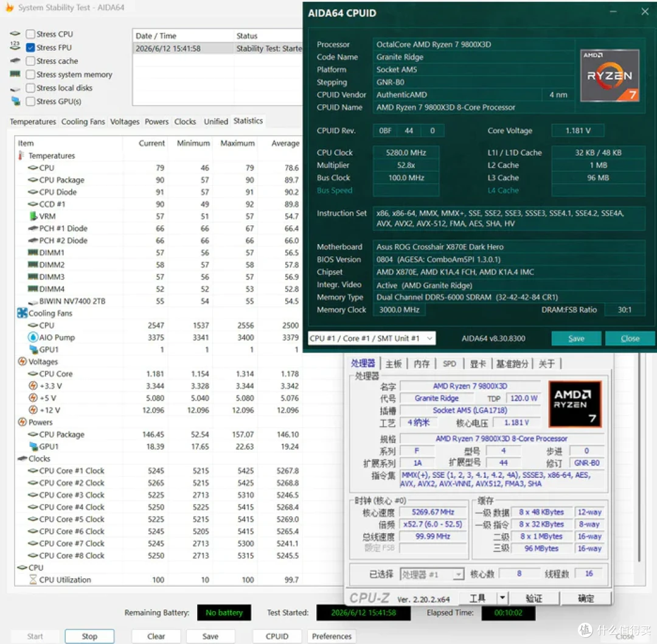657x644 pixels.
Task: Click the Save button in Stability Test
Action: (210, 636)
